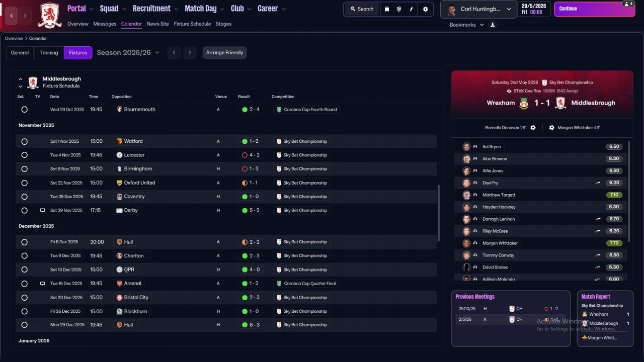
Task: Select the Oxford United fixture radio button
Action: (24, 183)
